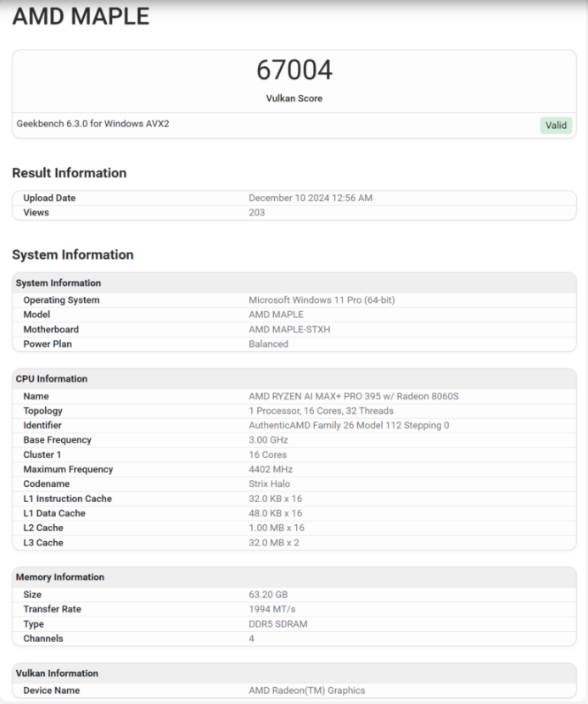
Task: Click the Identifier label
Action: pyautogui.click(x=42, y=425)
